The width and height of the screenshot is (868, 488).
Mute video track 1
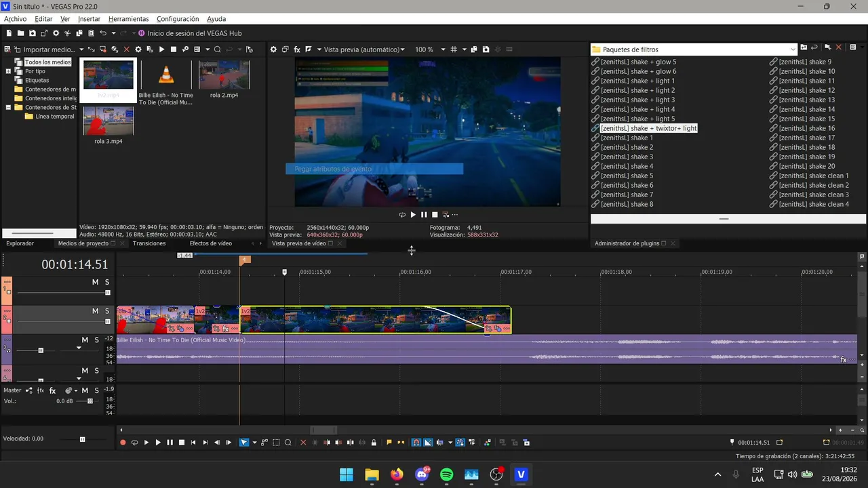(x=96, y=282)
